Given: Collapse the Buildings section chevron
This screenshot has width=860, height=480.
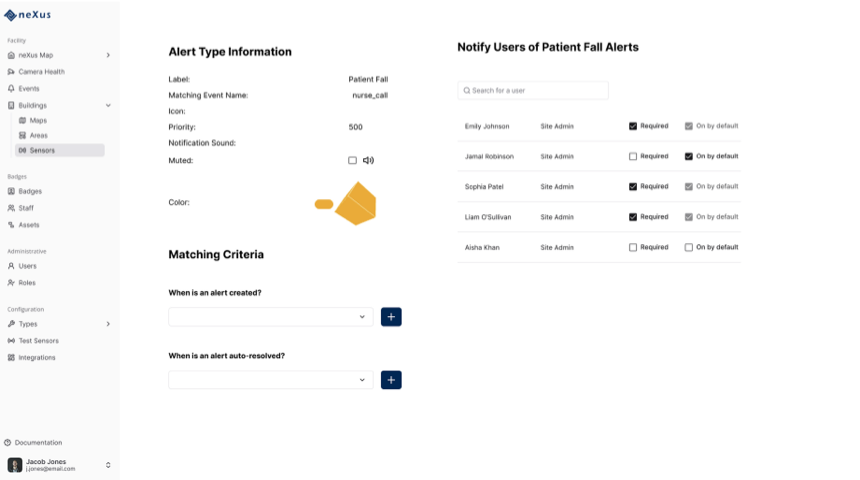Looking at the screenshot, I should (x=108, y=105).
